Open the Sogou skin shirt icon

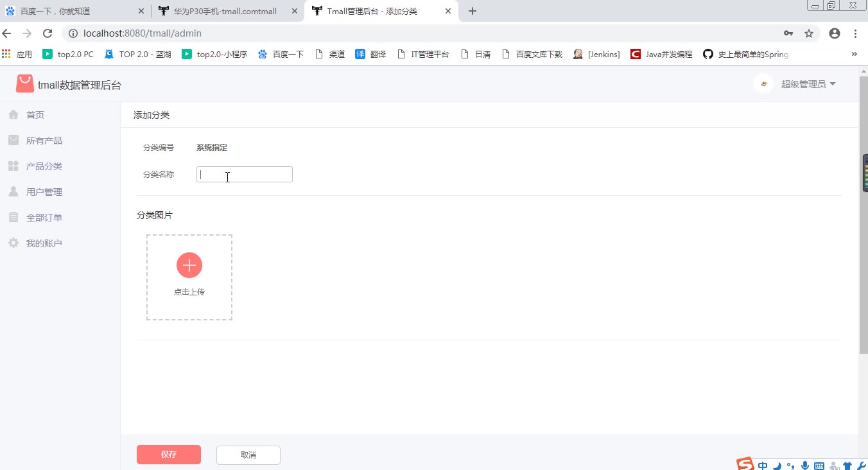coord(847,466)
